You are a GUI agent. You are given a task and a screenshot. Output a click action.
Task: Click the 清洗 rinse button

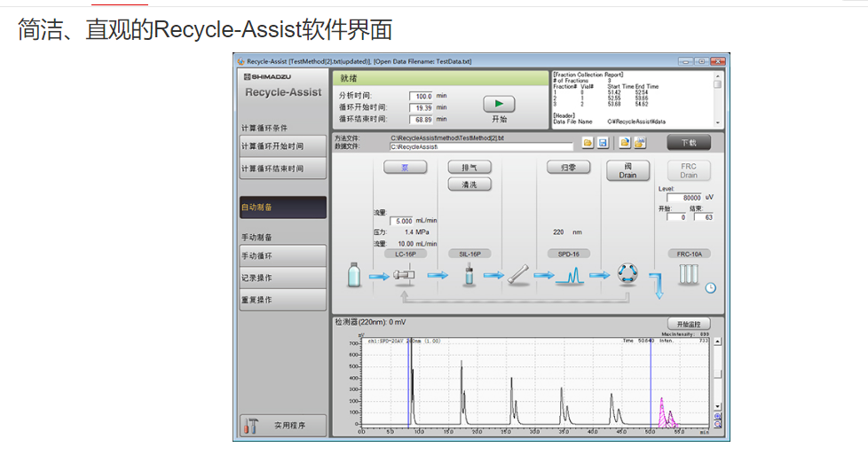click(x=470, y=184)
